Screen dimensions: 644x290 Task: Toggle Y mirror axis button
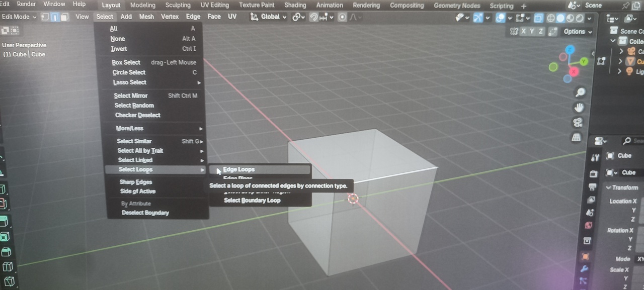coord(532,31)
